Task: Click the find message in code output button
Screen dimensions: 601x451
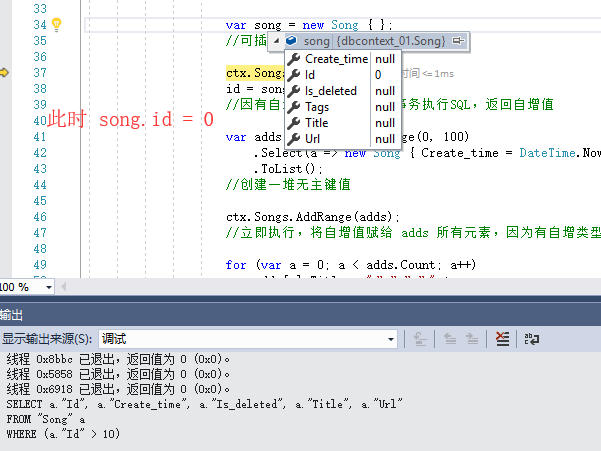Action: tap(420, 339)
